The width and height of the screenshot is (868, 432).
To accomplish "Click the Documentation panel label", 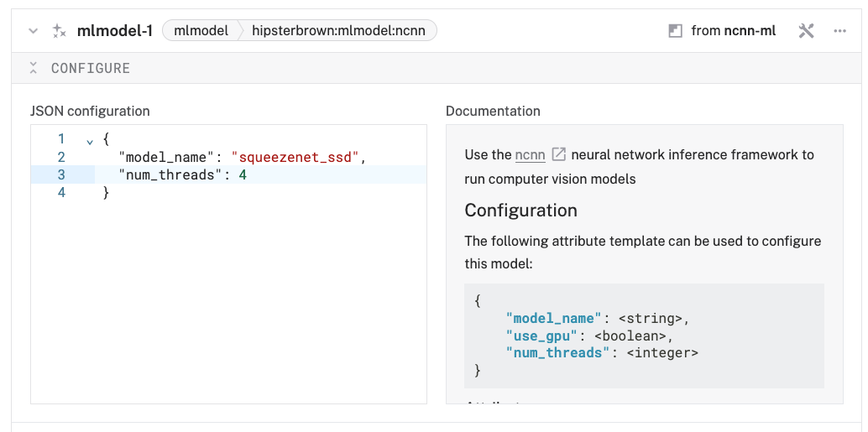I will tap(493, 111).
